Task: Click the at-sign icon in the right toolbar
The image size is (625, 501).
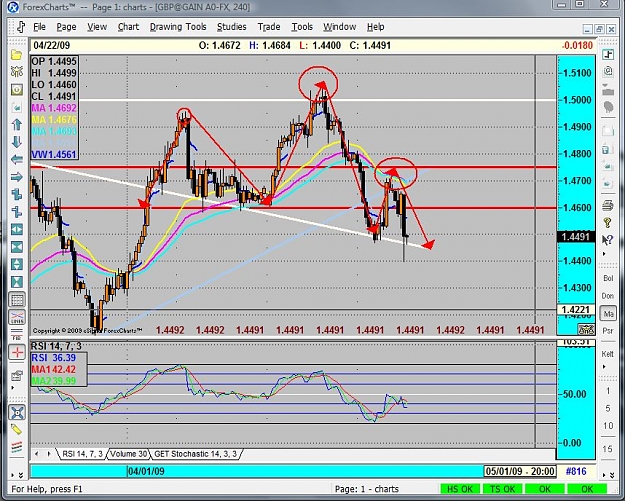Action: [608, 72]
